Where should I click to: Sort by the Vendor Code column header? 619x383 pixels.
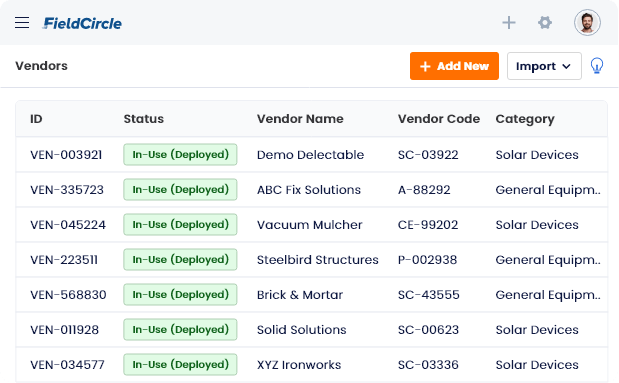(x=439, y=119)
